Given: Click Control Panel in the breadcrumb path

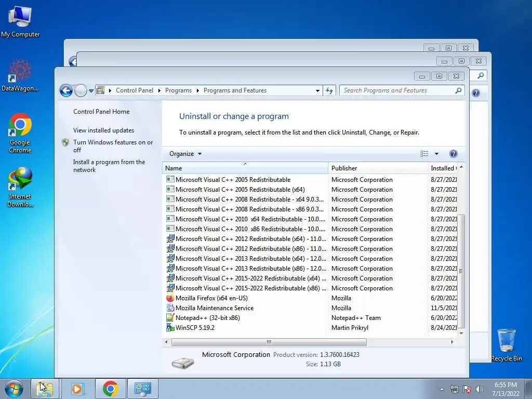Looking at the screenshot, I should 135,90.
